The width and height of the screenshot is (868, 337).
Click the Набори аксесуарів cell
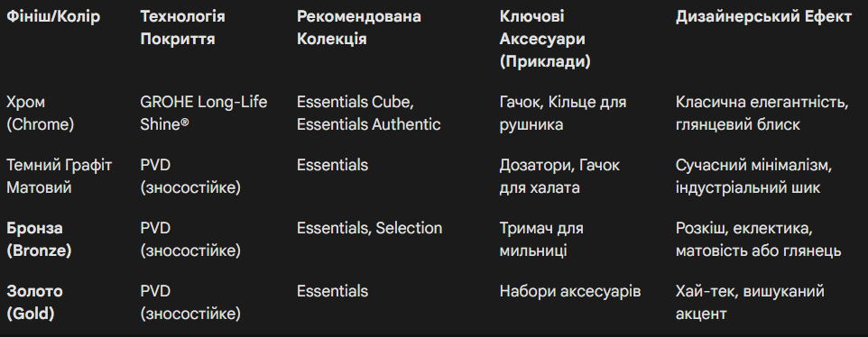(570, 291)
